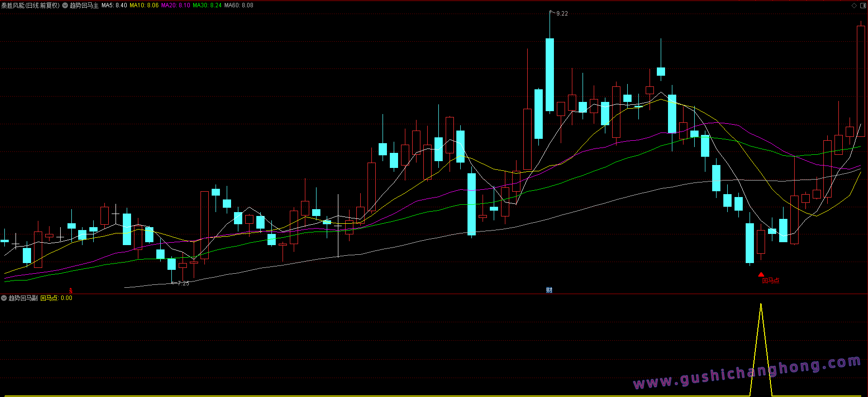Click the gray MA60: 8.08 label
Screen dimensions: 868x397
(x=238, y=5)
